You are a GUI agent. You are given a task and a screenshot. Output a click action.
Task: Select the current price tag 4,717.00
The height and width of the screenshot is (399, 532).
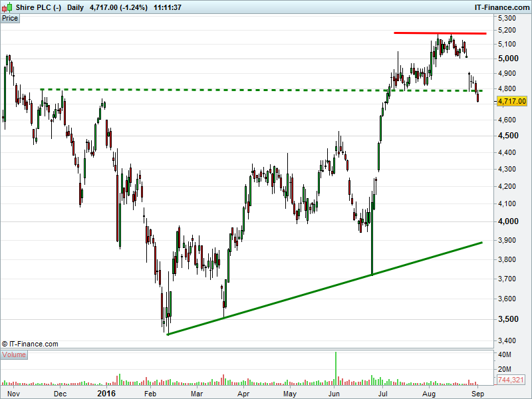coord(512,101)
